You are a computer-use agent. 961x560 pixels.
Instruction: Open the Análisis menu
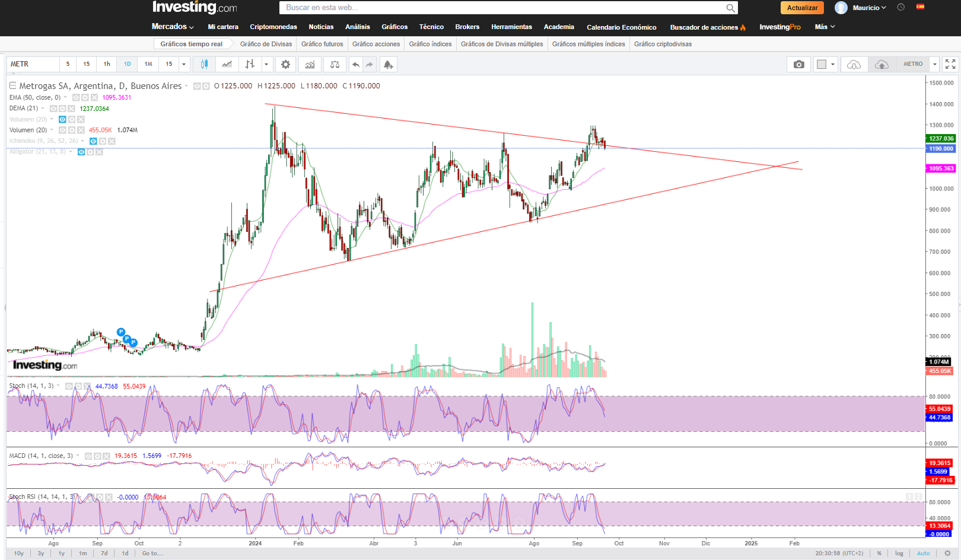(x=358, y=27)
